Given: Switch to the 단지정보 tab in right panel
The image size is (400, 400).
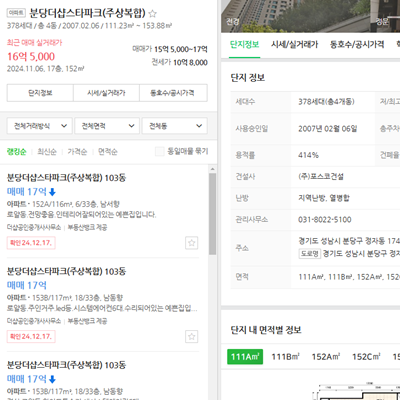Looking at the screenshot, I should tap(244, 44).
